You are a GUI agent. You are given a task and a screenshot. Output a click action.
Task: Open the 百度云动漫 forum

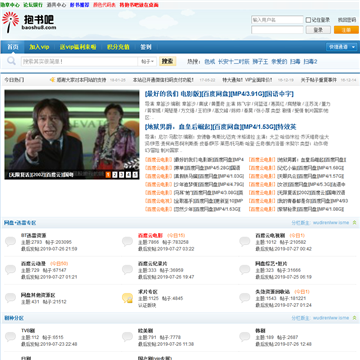click(x=34, y=263)
